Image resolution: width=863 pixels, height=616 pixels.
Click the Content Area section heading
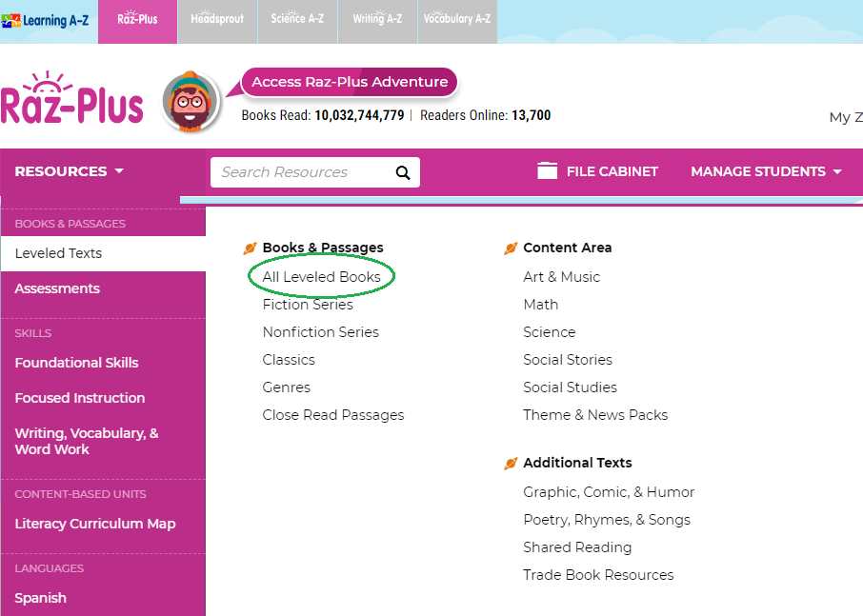point(567,248)
